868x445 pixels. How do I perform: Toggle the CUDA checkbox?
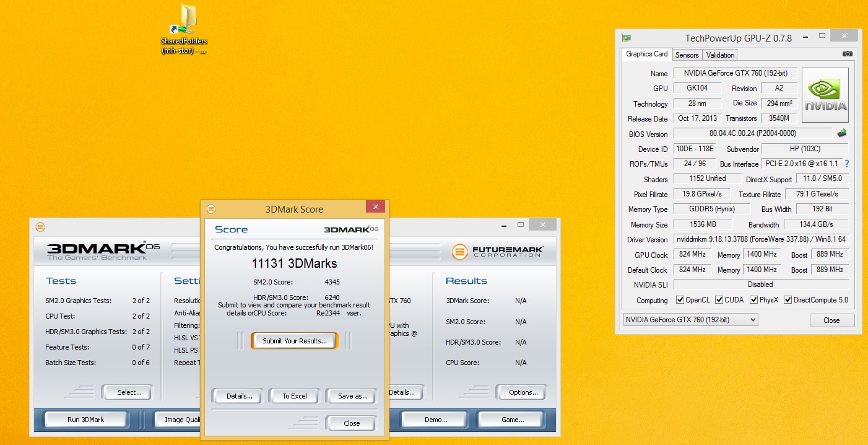[719, 300]
